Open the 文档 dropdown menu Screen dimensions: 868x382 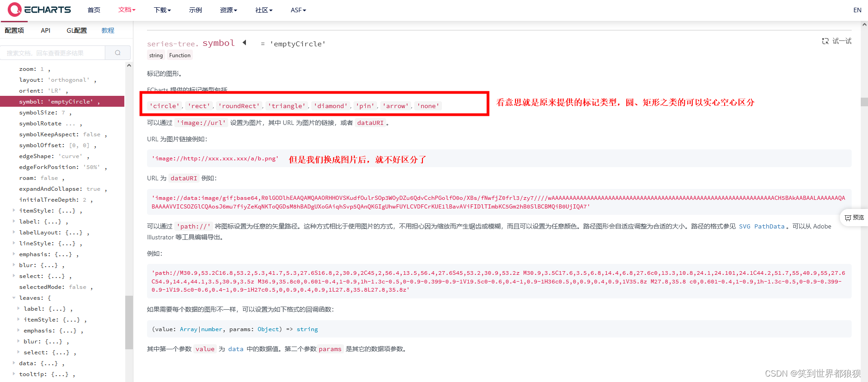coord(127,10)
